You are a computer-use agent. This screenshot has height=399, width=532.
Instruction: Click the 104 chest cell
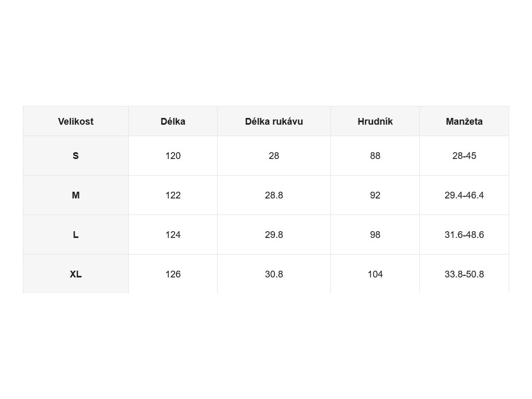tap(375, 274)
